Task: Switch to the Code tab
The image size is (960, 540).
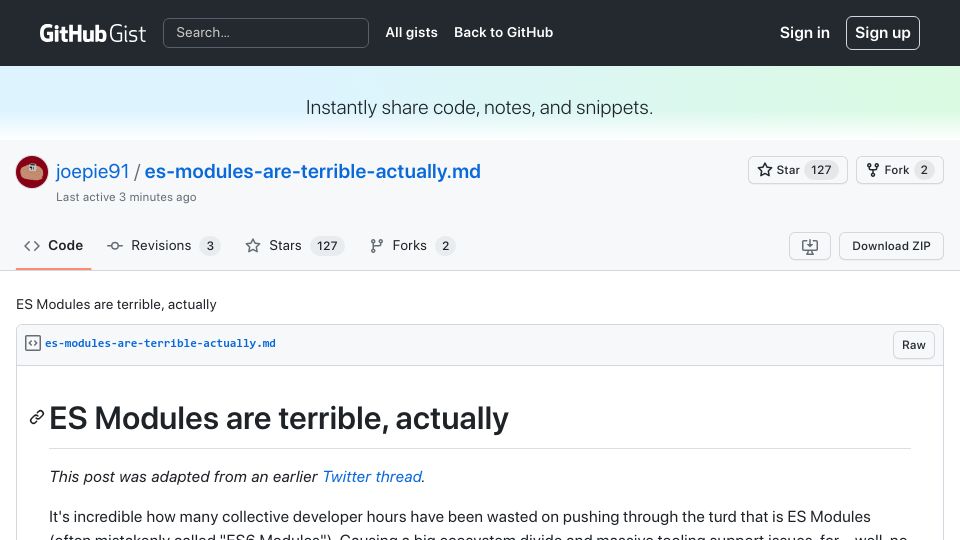Action: coord(53,246)
